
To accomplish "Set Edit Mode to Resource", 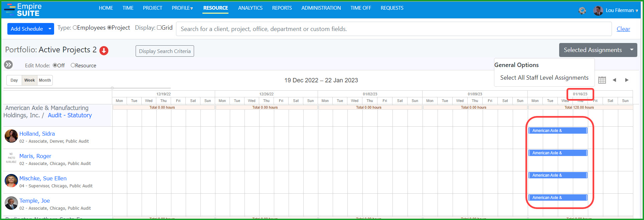I will coord(73,65).
